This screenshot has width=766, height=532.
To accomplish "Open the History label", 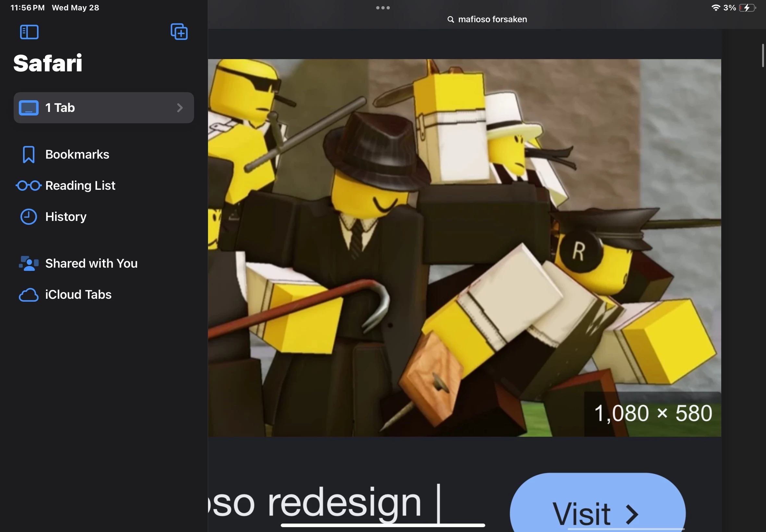I will [66, 217].
